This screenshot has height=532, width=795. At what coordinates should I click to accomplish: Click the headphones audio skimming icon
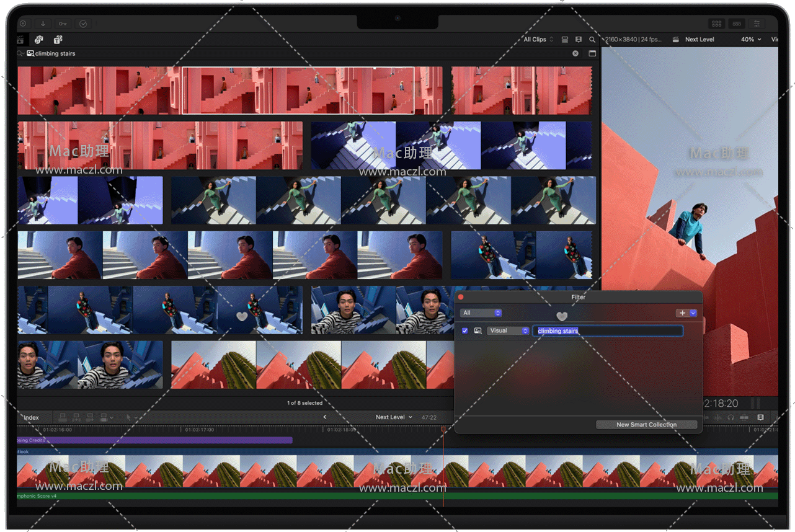tap(731, 417)
